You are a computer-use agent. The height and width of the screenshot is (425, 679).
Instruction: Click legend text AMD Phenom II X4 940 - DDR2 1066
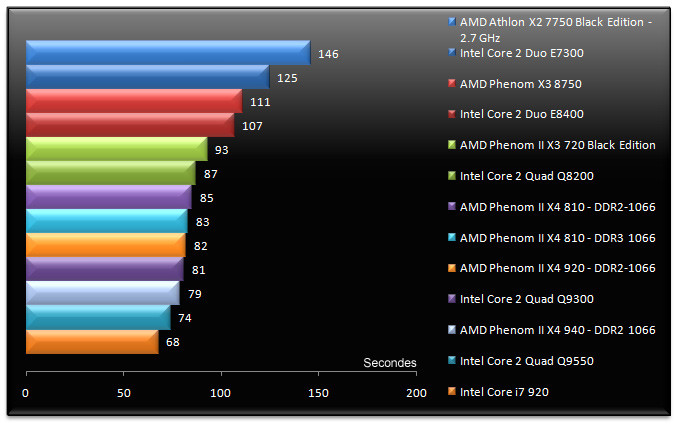557,330
